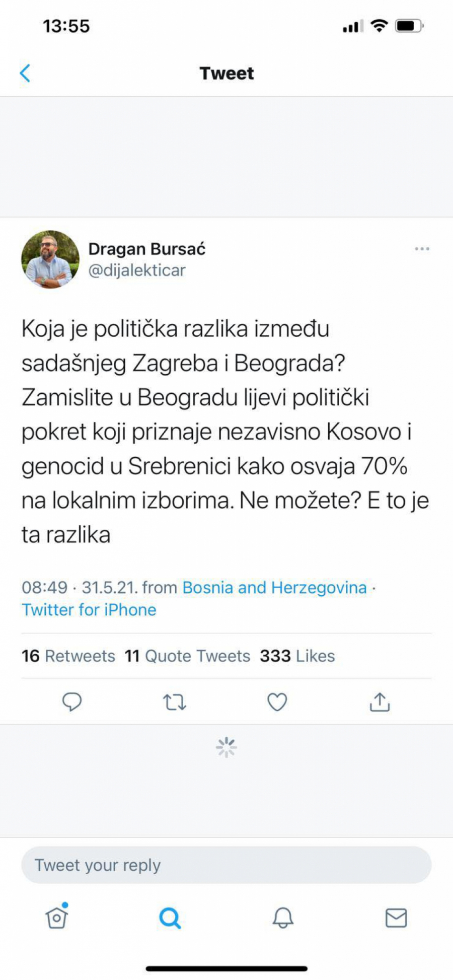Open tweet options with three-dot menu
Image resolution: width=453 pixels, height=980 pixels.
(x=422, y=248)
